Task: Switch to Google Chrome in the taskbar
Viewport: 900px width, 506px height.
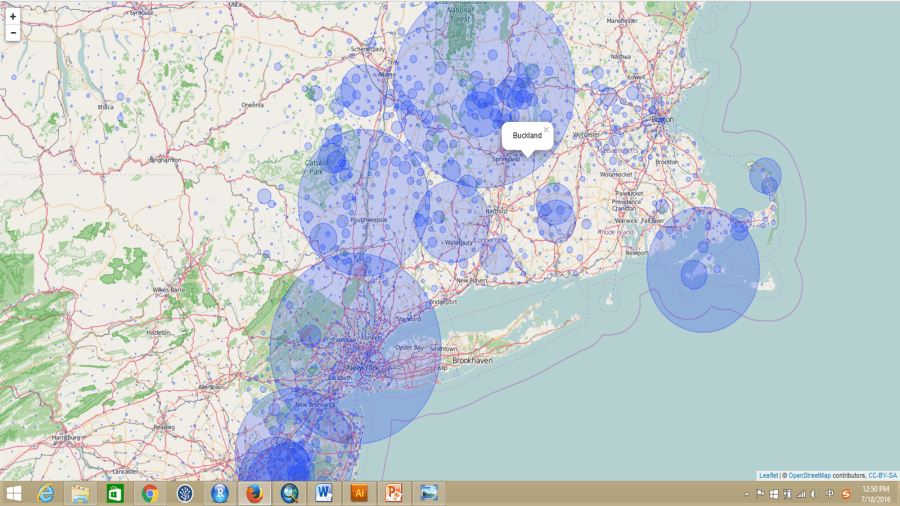Action: [150, 493]
